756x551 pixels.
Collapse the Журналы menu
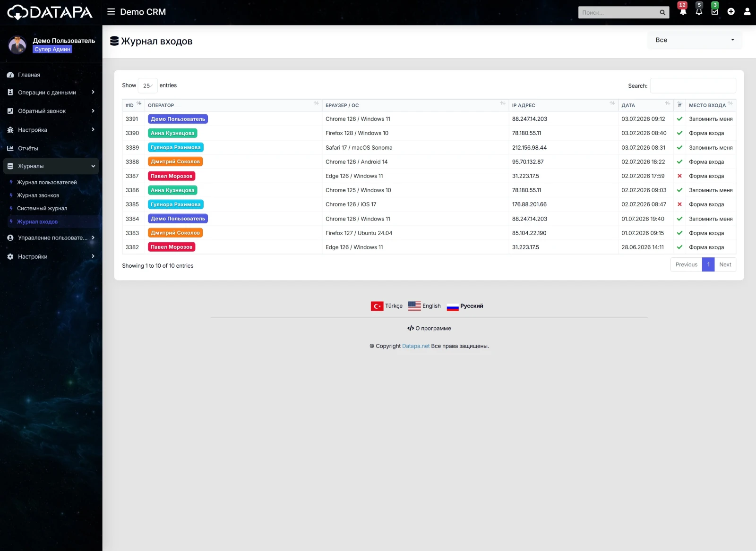click(x=51, y=166)
